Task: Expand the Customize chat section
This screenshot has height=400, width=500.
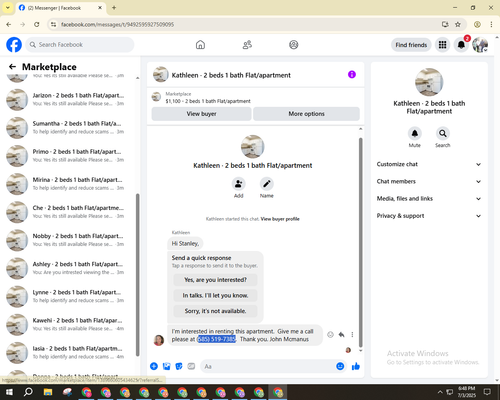Action: 429,164
